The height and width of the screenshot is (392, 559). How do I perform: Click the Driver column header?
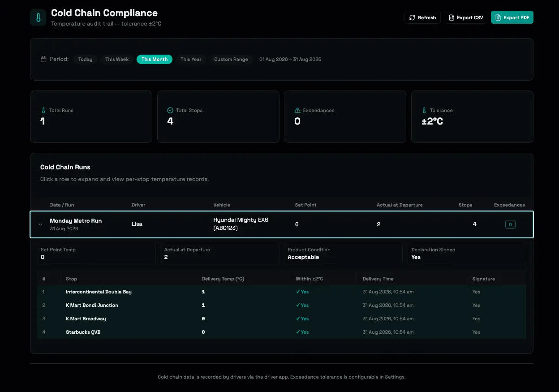[x=138, y=205]
